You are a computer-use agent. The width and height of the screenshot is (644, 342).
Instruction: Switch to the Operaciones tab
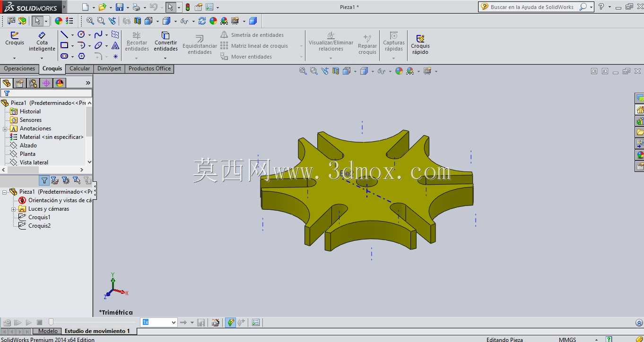tap(19, 68)
